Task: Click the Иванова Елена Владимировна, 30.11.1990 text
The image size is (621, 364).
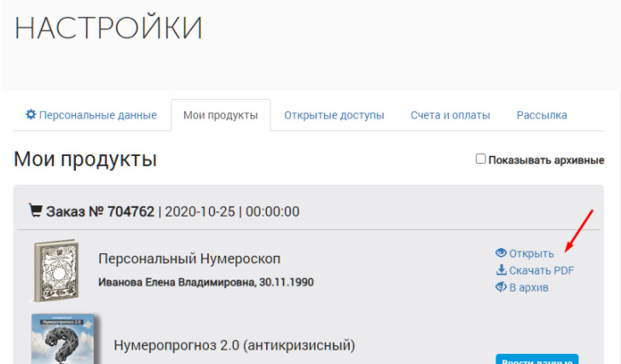Action: click(x=206, y=282)
